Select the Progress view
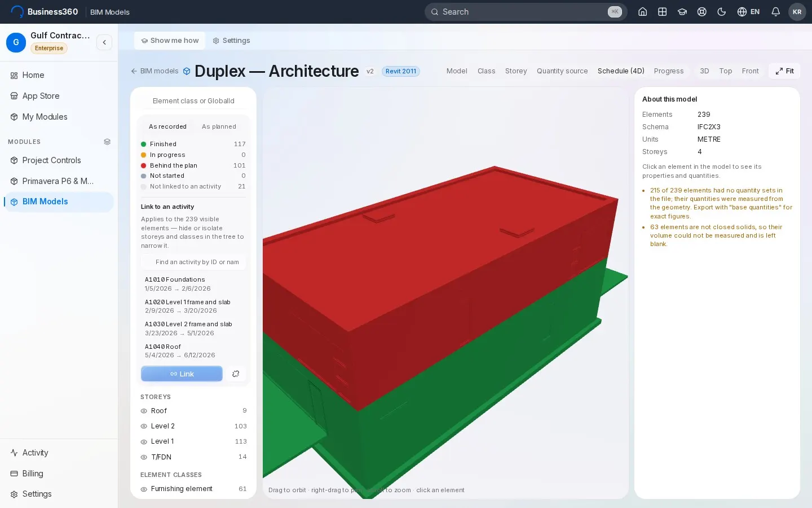This screenshot has width=812, height=508. click(669, 71)
